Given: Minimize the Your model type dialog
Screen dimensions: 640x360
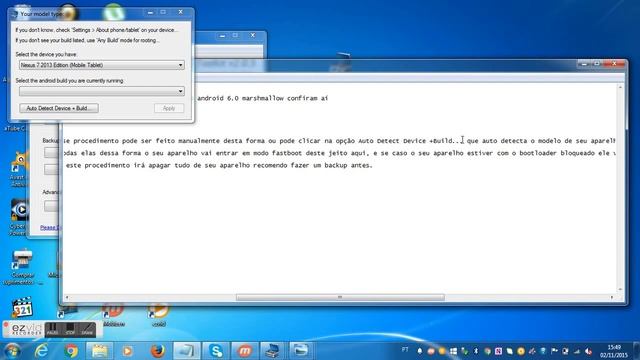Looking at the screenshot, I should (x=150, y=12).
